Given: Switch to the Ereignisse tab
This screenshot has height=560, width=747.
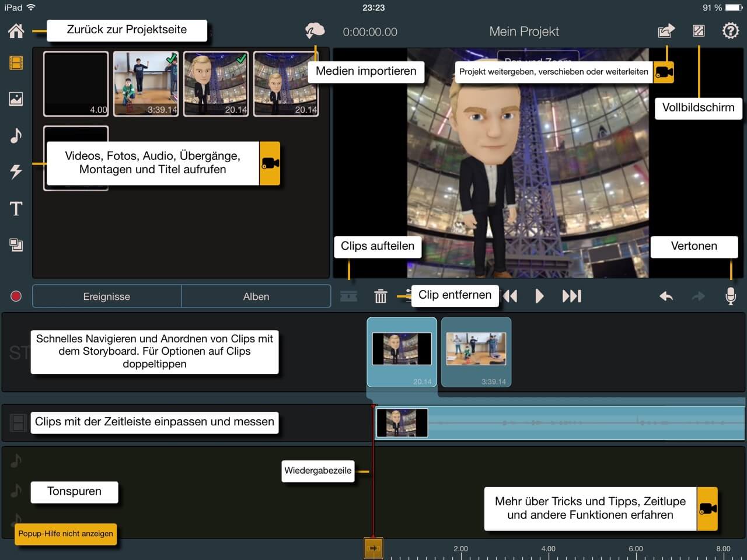Looking at the screenshot, I should 107,296.
